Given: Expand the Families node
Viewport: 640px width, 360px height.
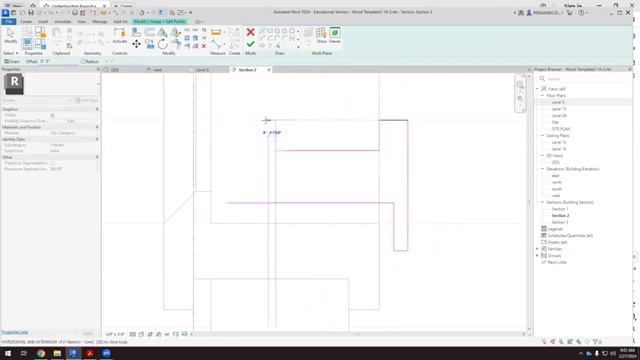Looking at the screenshot, I should click(538, 249).
